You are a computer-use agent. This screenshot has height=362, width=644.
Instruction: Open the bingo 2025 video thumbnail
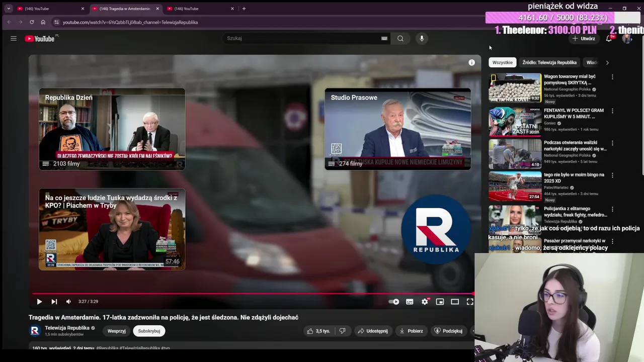515,186
